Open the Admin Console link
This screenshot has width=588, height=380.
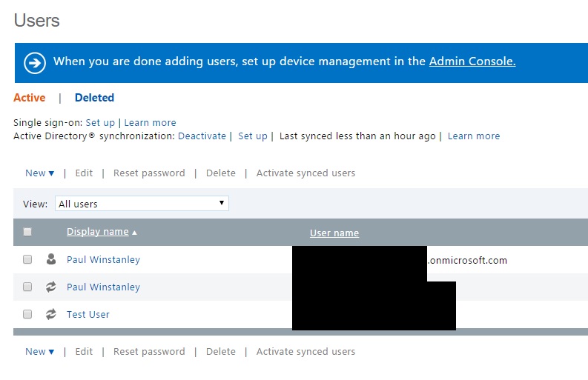(x=472, y=61)
